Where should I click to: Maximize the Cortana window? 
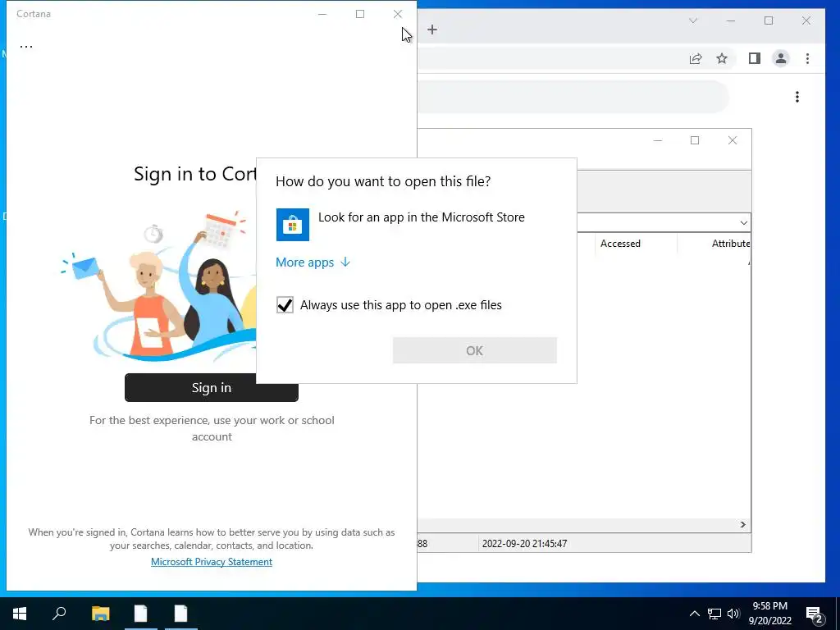[x=360, y=14]
